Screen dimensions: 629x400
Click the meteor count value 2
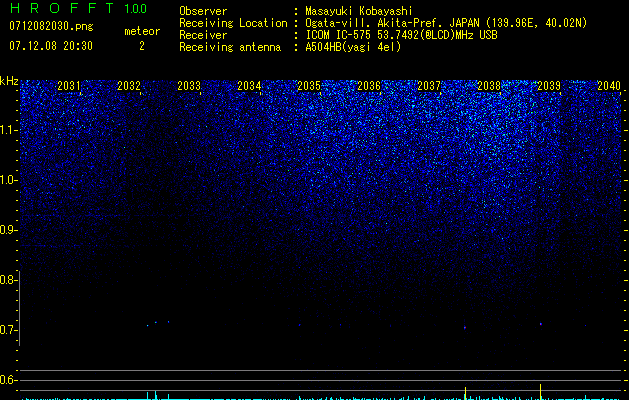point(142,46)
